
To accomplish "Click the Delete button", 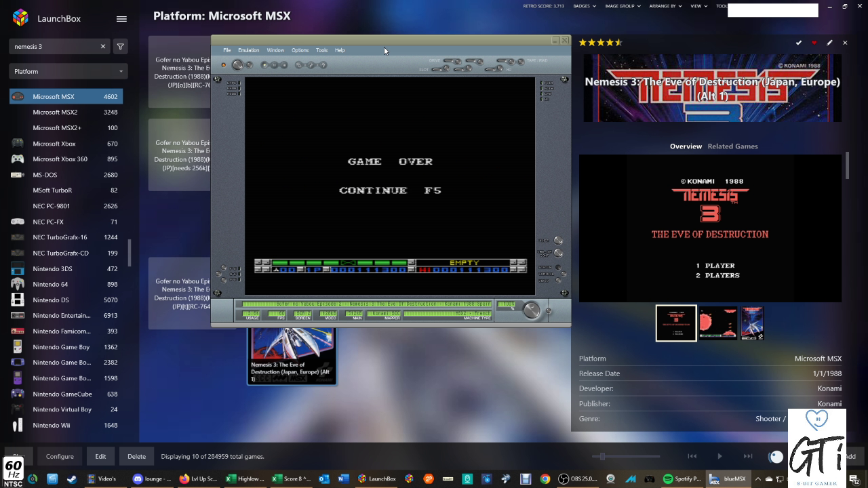I will coord(136,456).
